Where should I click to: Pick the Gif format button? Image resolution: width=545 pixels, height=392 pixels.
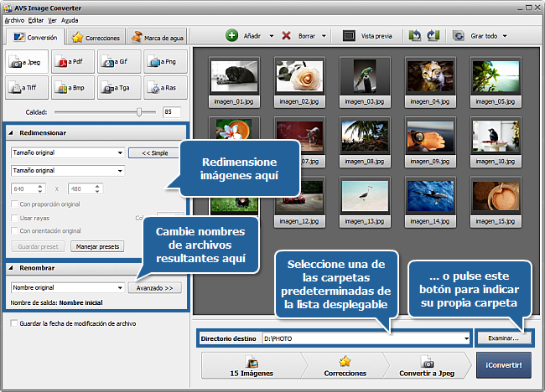(119, 61)
